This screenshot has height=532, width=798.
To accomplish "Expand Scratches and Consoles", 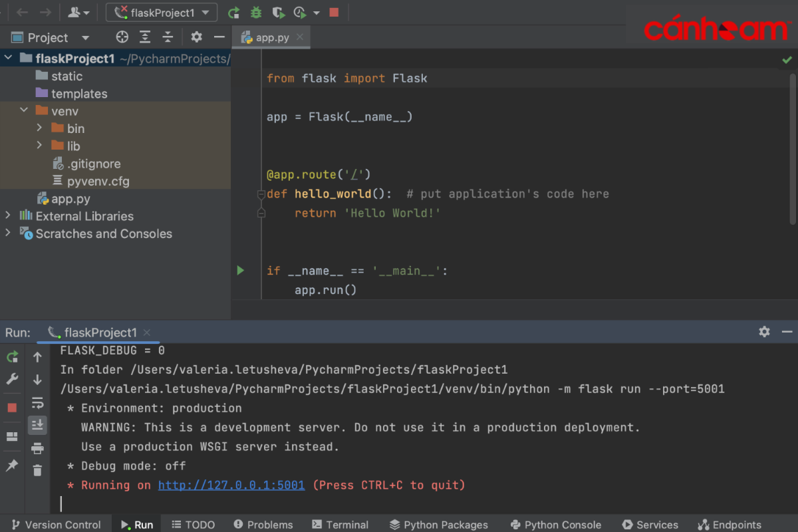I will (8, 233).
